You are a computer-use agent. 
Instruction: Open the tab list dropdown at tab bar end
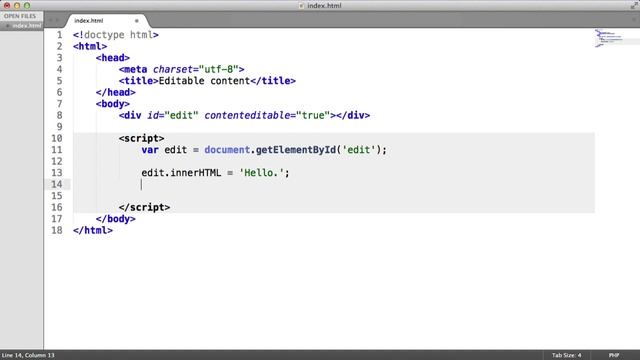tap(634, 19)
